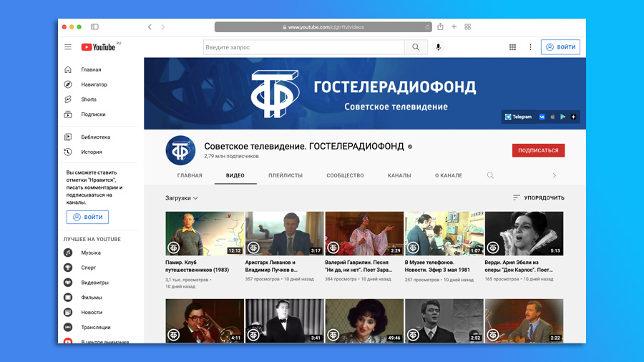Click the title В Музее телефонов. Новости
644x362 pixels.
pyautogui.click(x=437, y=266)
